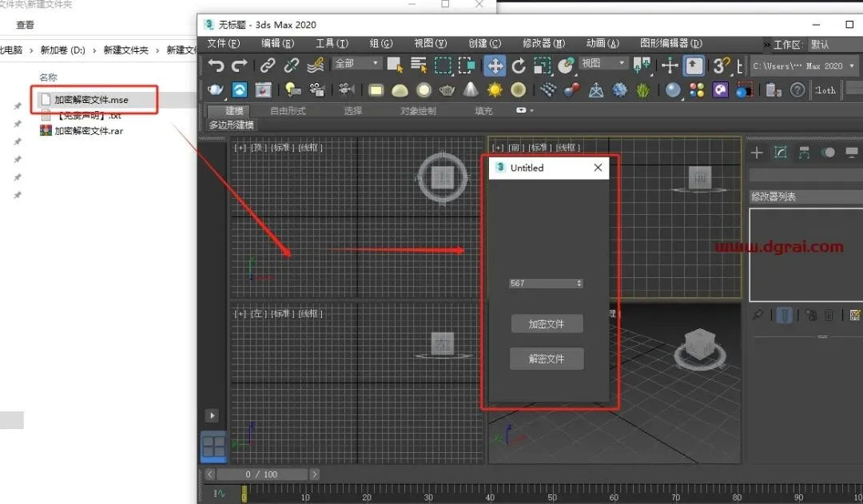Screen dimensions: 863x504
Task: Click the time slider right arrow button
Action: [314, 474]
